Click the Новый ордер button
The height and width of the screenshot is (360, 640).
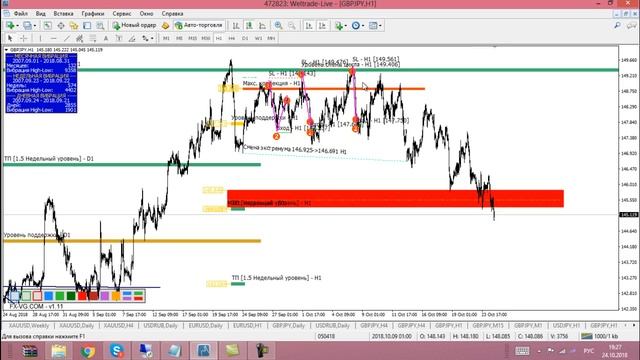134,26
